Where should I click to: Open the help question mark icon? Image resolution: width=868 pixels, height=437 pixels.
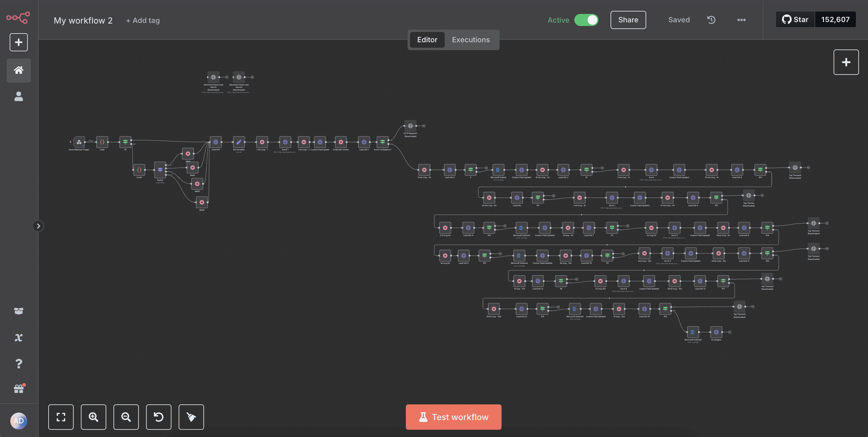click(x=18, y=364)
